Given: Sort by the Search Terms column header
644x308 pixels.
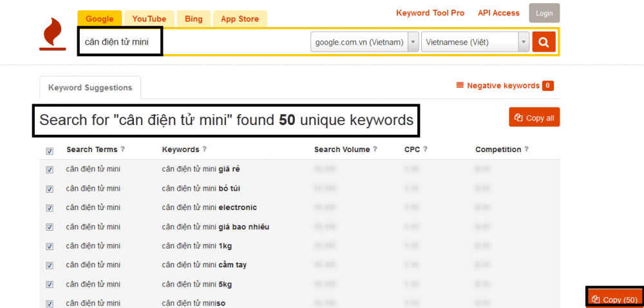Looking at the screenshot, I should point(92,149).
